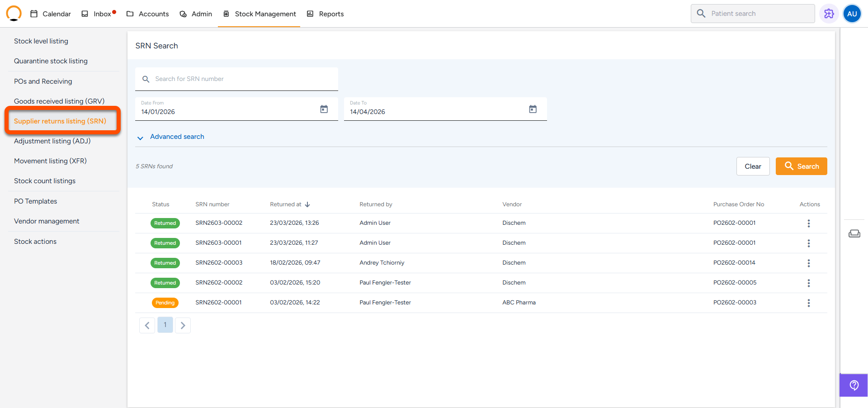This screenshot has width=868, height=408.
Task: Open the Date To calendar picker
Action: 533,109
